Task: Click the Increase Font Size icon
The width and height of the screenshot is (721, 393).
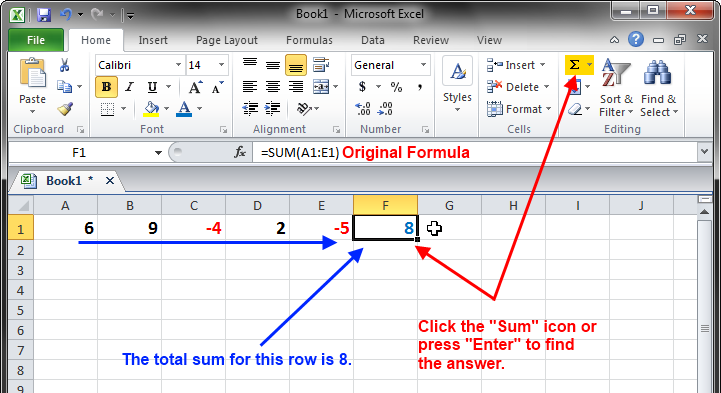Action: click(x=195, y=87)
